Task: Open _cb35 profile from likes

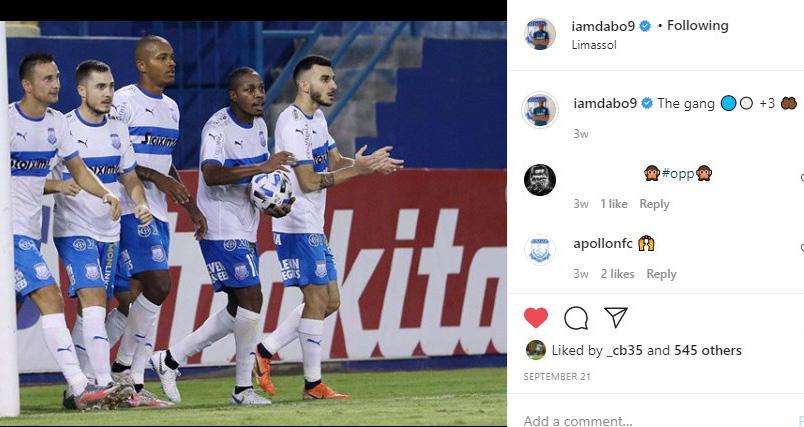Action: pyautogui.click(x=624, y=350)
